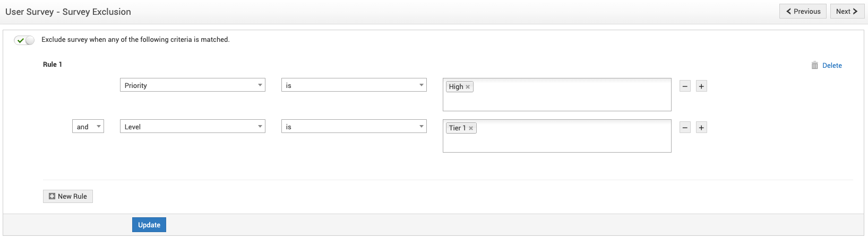The width and height of the screenshot is (868, 239).
Task: Remove the Tier 1 tag via x icon
Action: [471, 128]
